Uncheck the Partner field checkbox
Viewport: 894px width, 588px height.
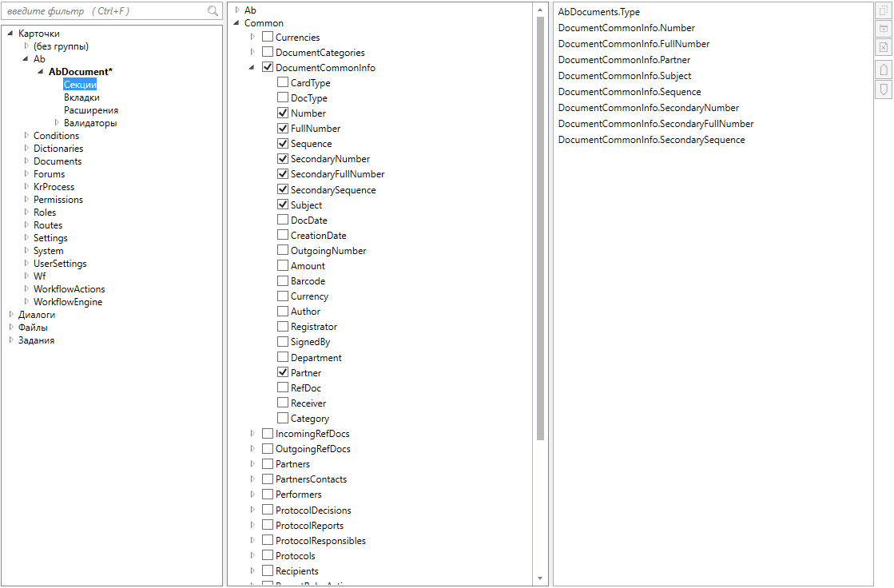[283, 372]
